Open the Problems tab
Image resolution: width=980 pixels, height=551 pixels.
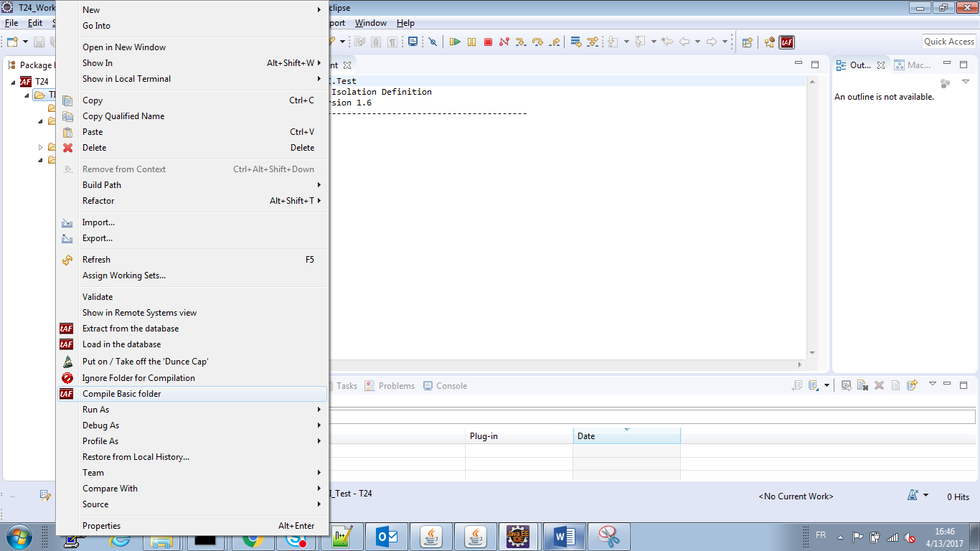pos(396,386)
